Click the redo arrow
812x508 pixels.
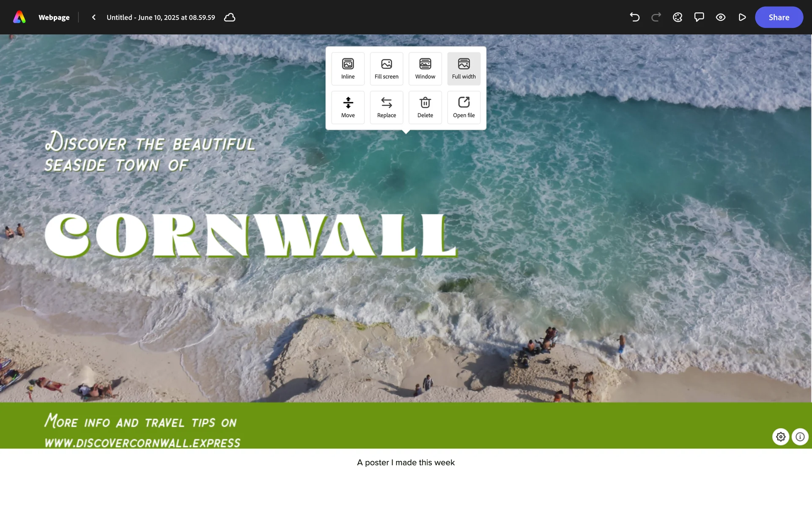pyautogui.click(x=656, y=17)
